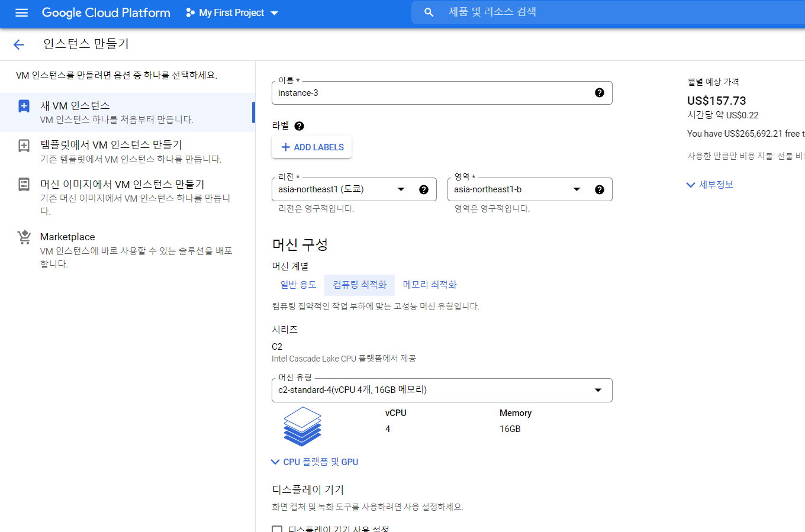
Task: Click the Intel Cascade Lake CPU description
Action: (344, 359)
